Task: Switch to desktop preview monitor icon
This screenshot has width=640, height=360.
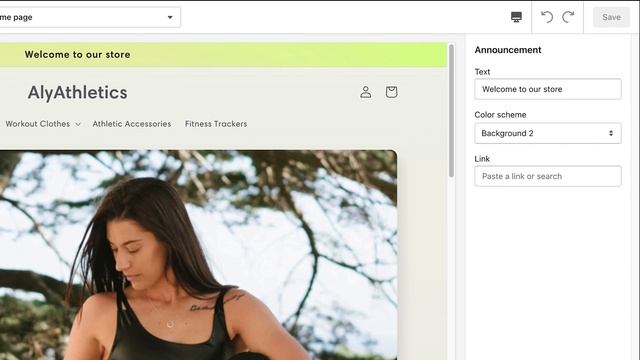Action: 516,17
